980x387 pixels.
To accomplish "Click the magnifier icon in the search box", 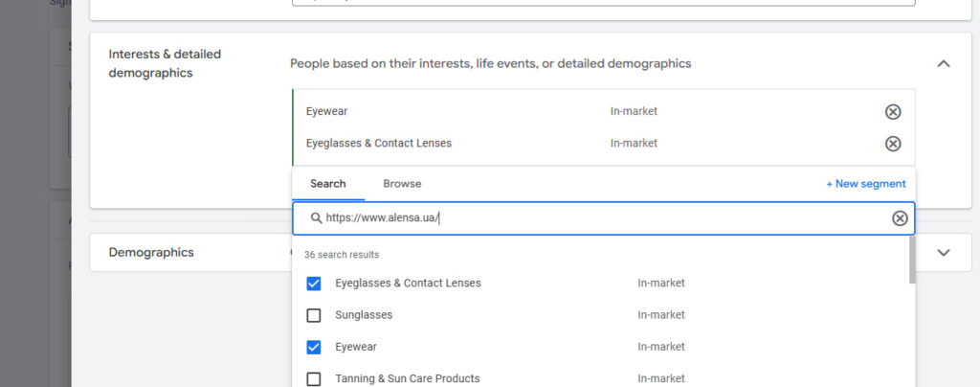I will [x=316, y=218].
